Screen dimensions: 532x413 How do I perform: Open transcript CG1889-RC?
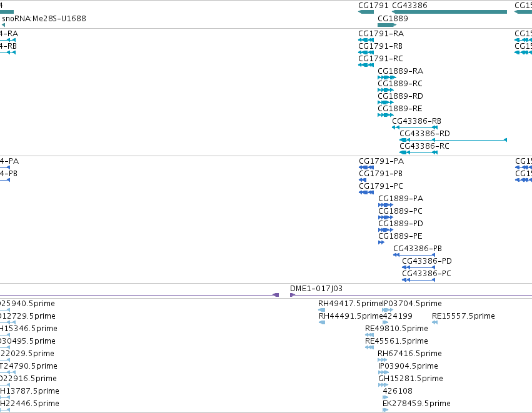pyautogui.click(x=400, y=84)
